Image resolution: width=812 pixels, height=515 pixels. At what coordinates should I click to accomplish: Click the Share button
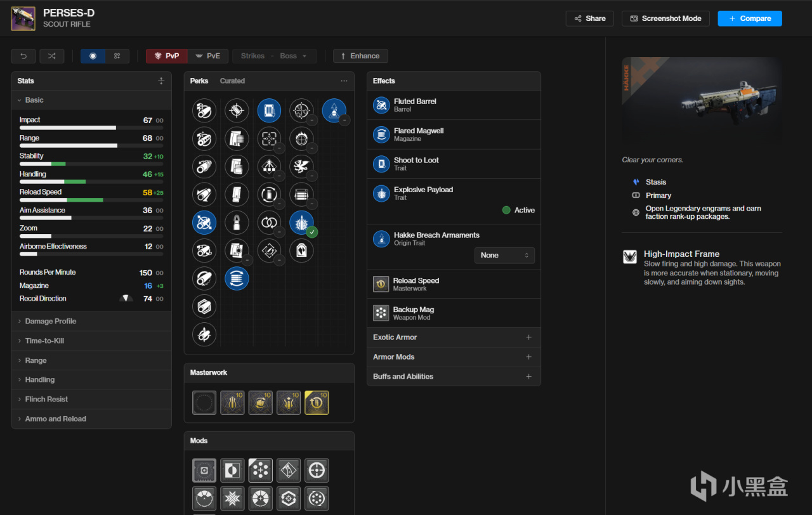[x=589, y=18]
